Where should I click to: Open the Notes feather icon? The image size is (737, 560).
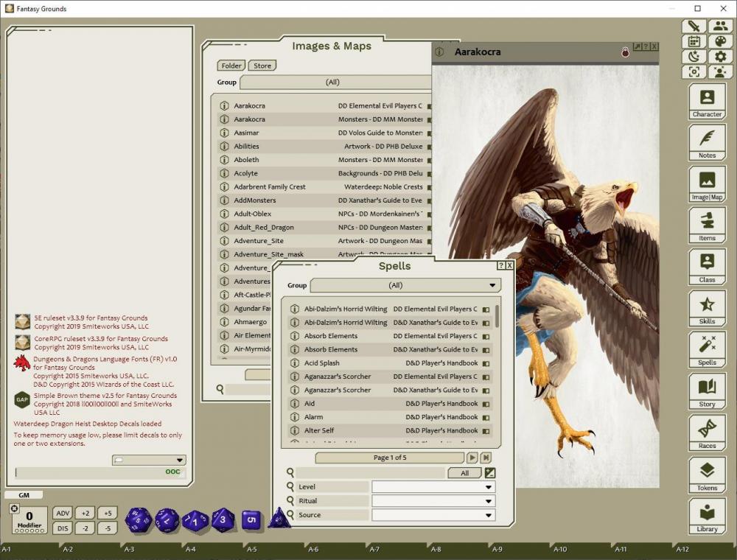pyautogui.click(x=707, y=142)
